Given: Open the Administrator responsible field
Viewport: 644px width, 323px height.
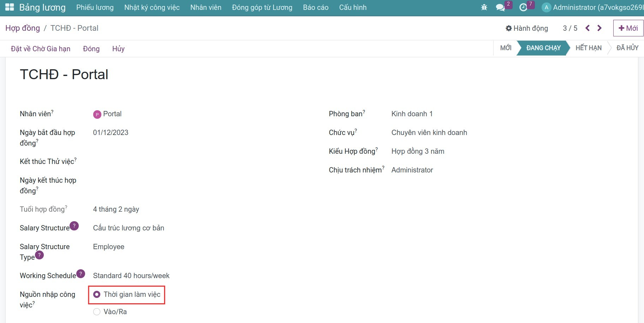Looking at the screenshot, I should 412,170.
